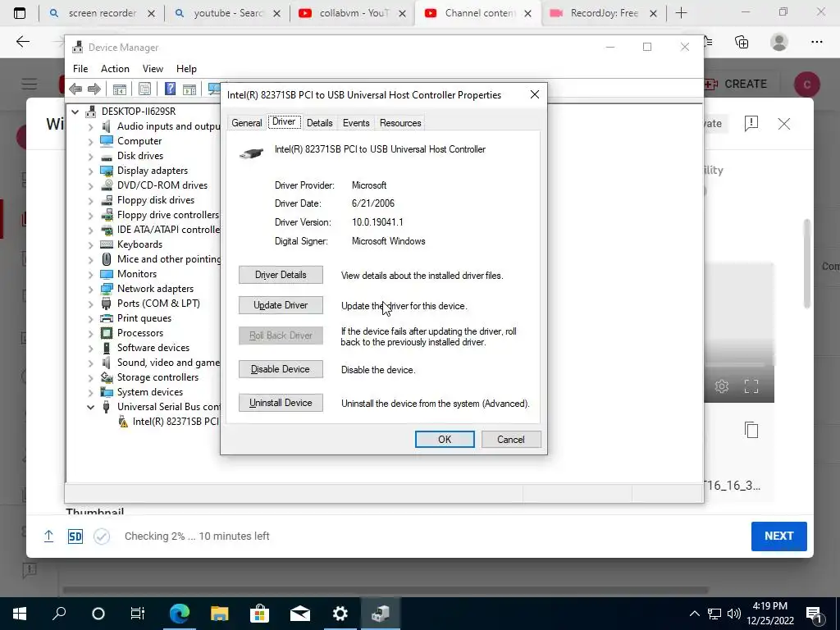Screen dimensions: 840x630
Task: Expand the Monitors category
Action: coord(90,274)
